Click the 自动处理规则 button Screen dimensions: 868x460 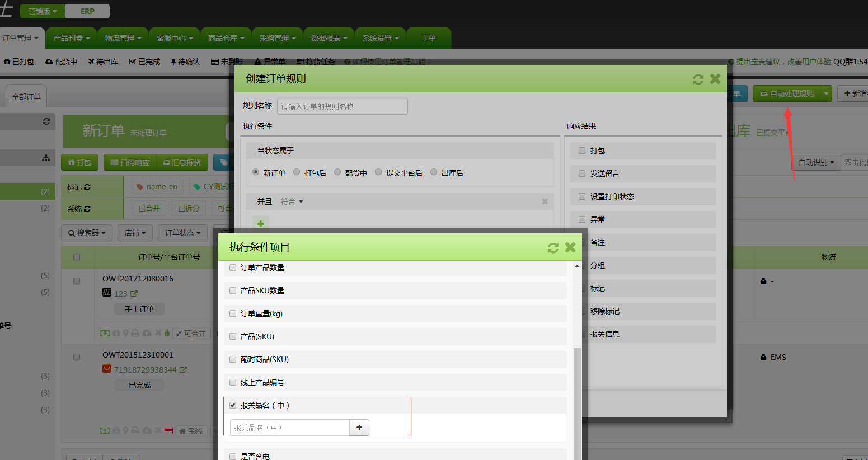point(786,93)
